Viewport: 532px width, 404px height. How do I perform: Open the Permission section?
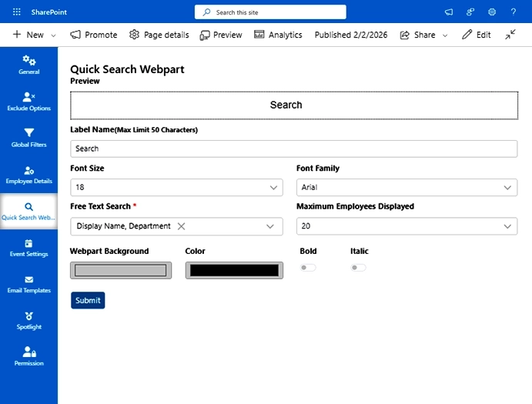coord(28,356)
